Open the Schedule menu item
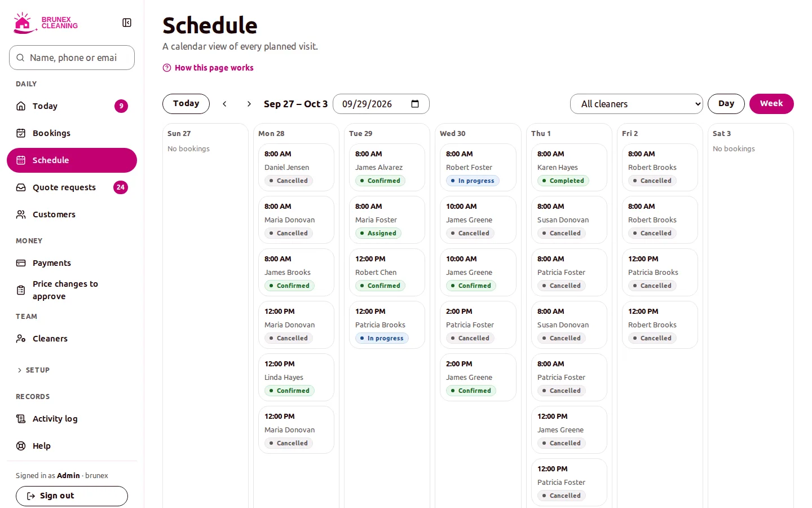812x508 pixels. [x=72, y=160]
